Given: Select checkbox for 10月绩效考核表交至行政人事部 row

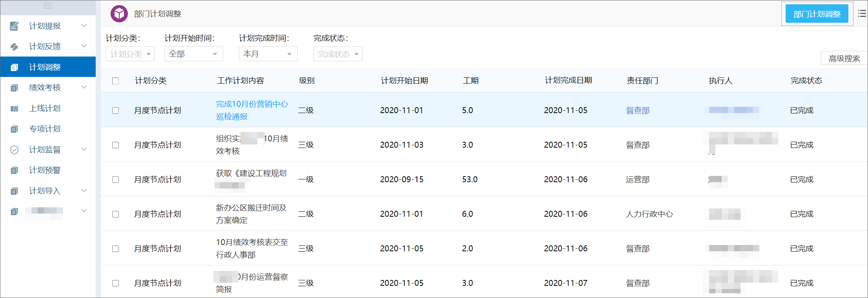Looking at the screenshot, I should point(115,249).
